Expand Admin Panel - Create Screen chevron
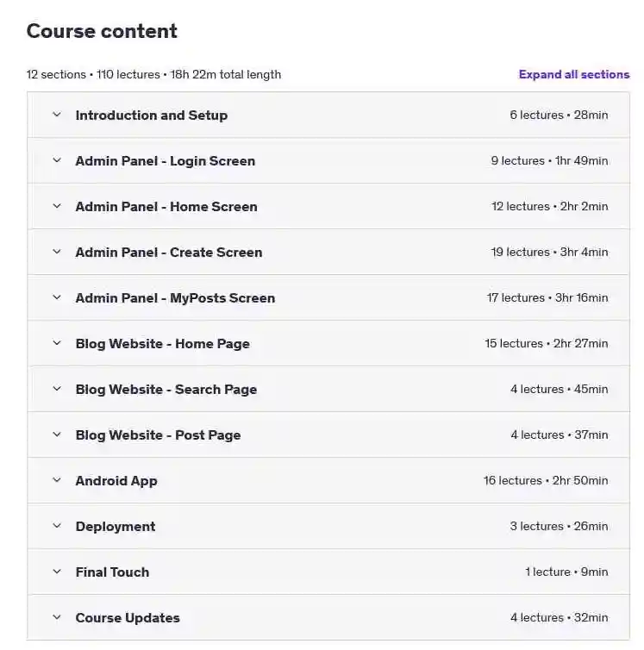The image size is (644, 650). [57, 252]
